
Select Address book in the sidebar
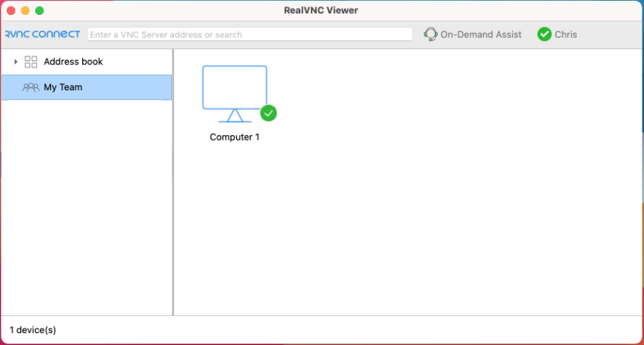(x=73, y=62)
